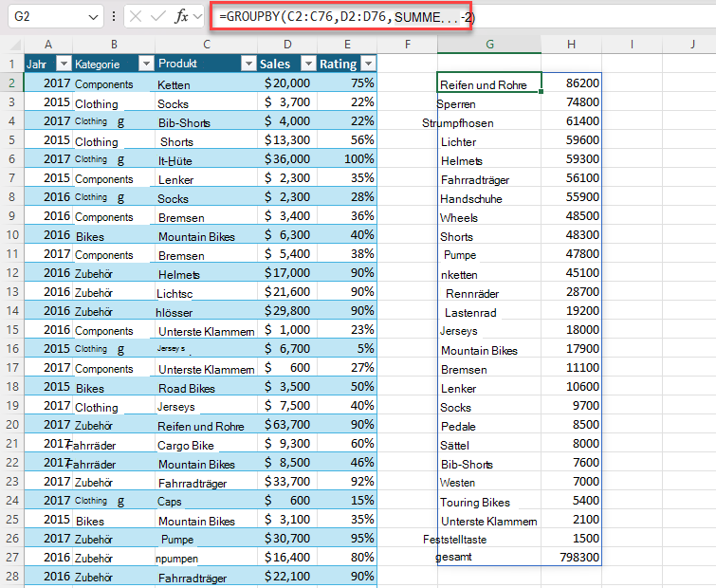Click the 'Lichter' result cell
The image size is (716, 588).
tap(489, 141)
